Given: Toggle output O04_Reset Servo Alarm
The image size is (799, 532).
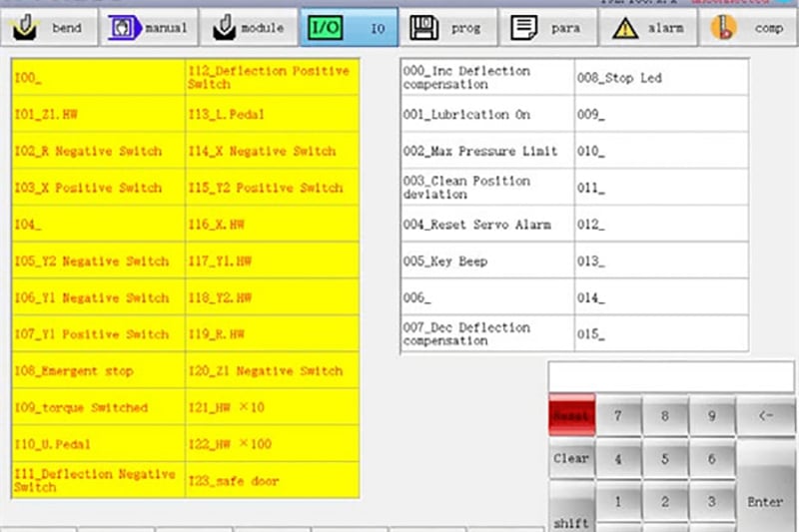Looking at the screenshot, I should pyautogui.click(x=487, y=224).
